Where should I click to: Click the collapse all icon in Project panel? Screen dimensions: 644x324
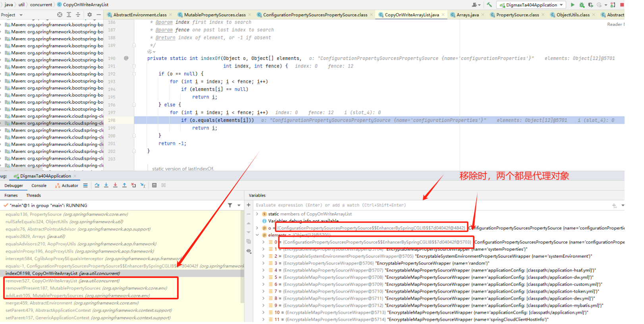click(78, 15)
